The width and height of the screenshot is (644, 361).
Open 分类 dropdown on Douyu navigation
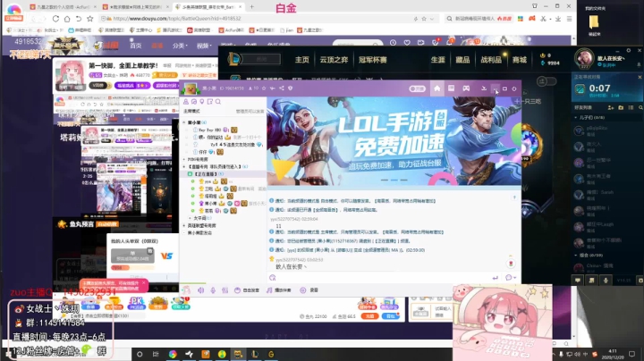pyautogui.click(x=180, y=46)
